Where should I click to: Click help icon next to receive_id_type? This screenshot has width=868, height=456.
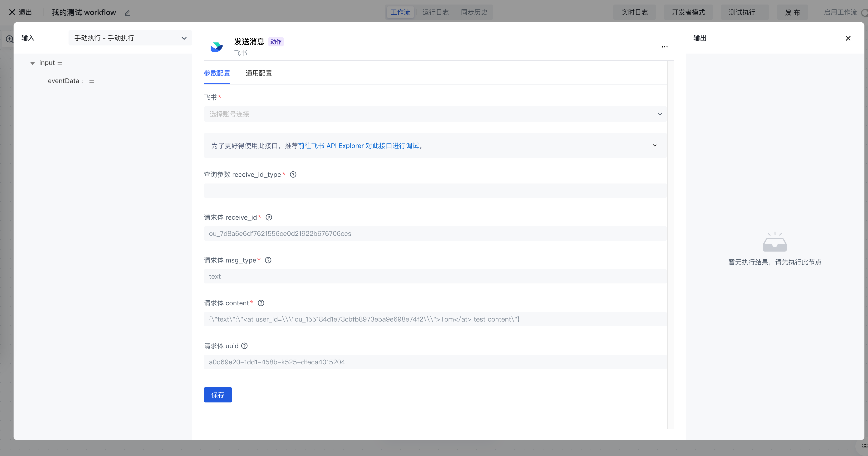pyautogui.click(x=293, y=175)
